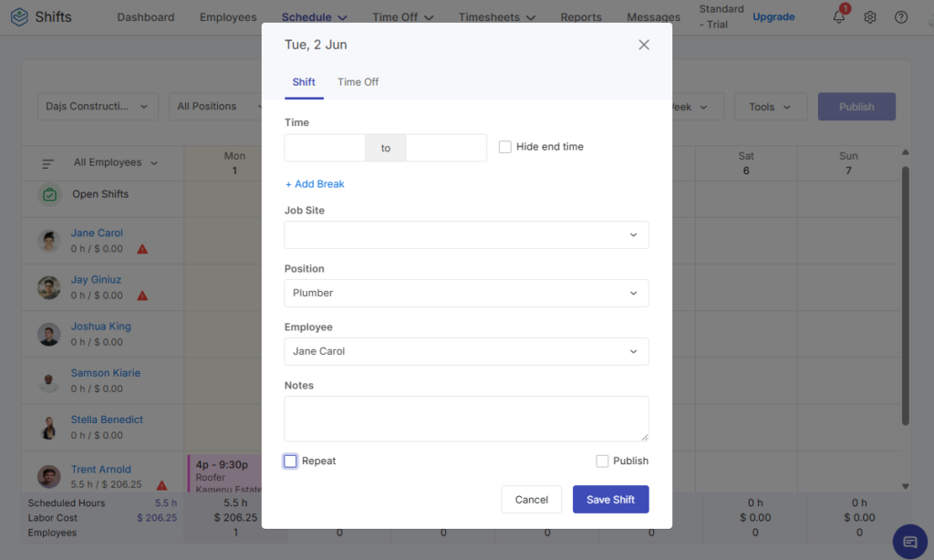The image size is (934, 560).
Task: Click the scroll down arrow of the schedule
Action: pos(906,486)
